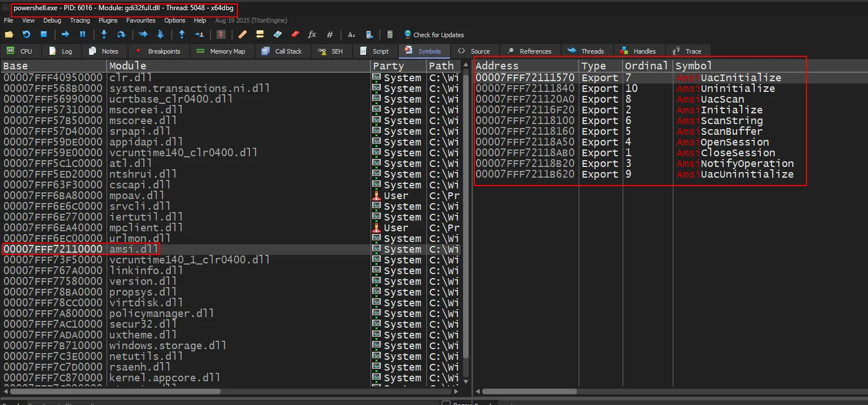Screen dimensions: 868x405
Task: Open the Debug menu
Action: point(52,20)
